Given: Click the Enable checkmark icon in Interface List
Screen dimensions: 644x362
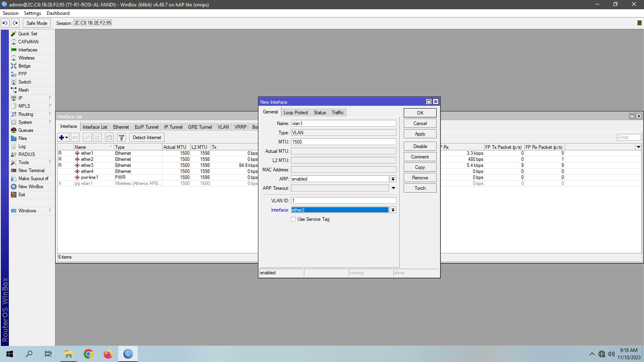Looking at the screenshot, I should tap(87, 138).
